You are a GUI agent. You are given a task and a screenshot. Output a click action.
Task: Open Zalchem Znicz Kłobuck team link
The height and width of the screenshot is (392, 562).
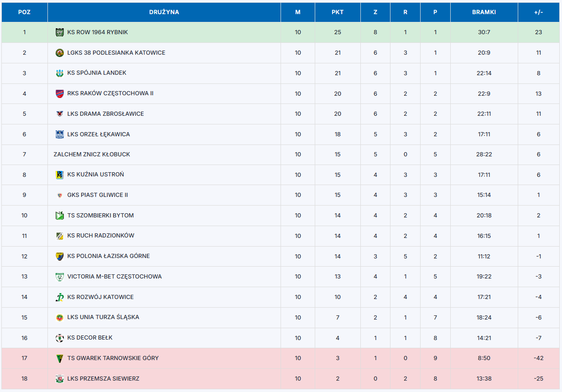[92, 155]
